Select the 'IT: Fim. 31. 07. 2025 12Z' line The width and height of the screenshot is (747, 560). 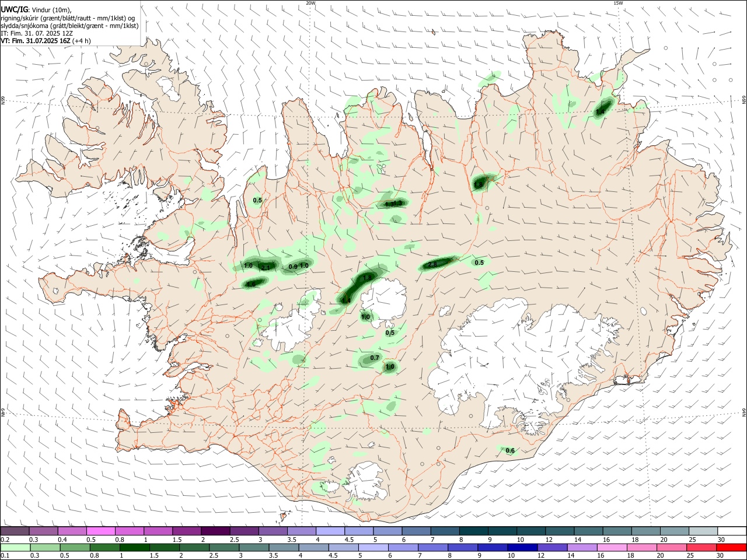[x=37, y=33]
